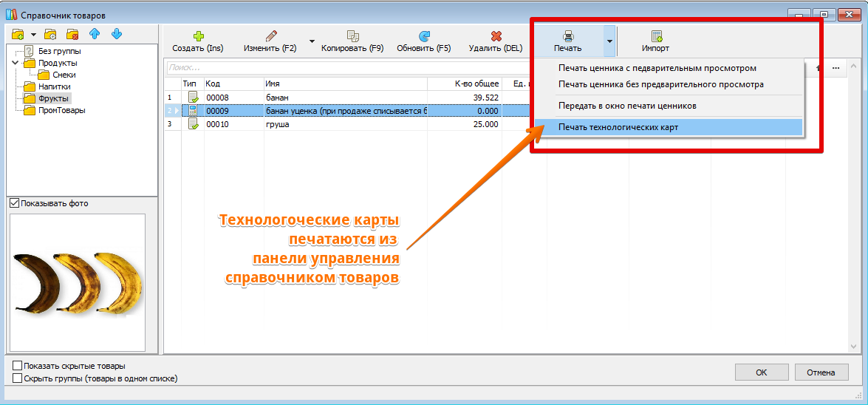Sort by the 'Имя' column header
Image resolution: width=868 pixels, height=405 pixels.
[346, 84]
